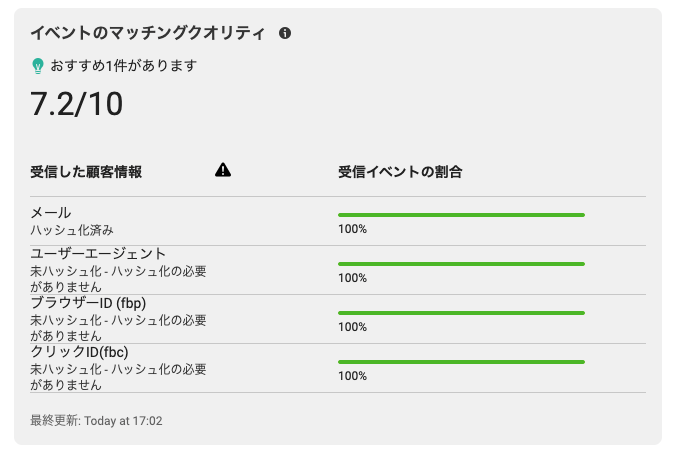Click the イベントのマッチングクオリティ title
The image size is (682, 458).
point(147,33)
